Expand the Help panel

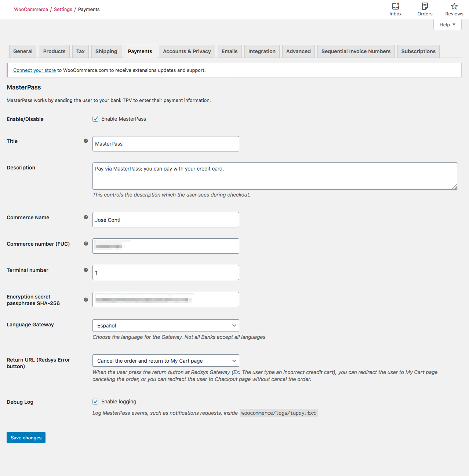(x=447, y=25)
